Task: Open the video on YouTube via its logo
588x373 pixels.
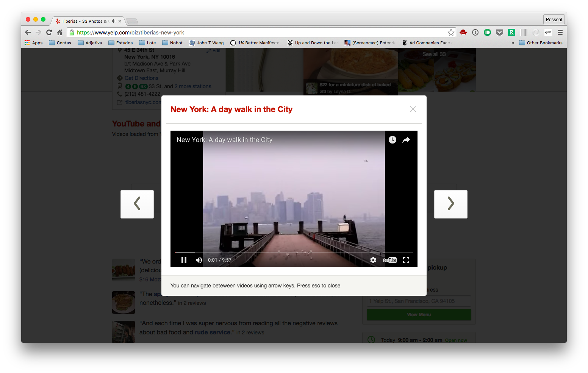Action: tap(389, 260)
